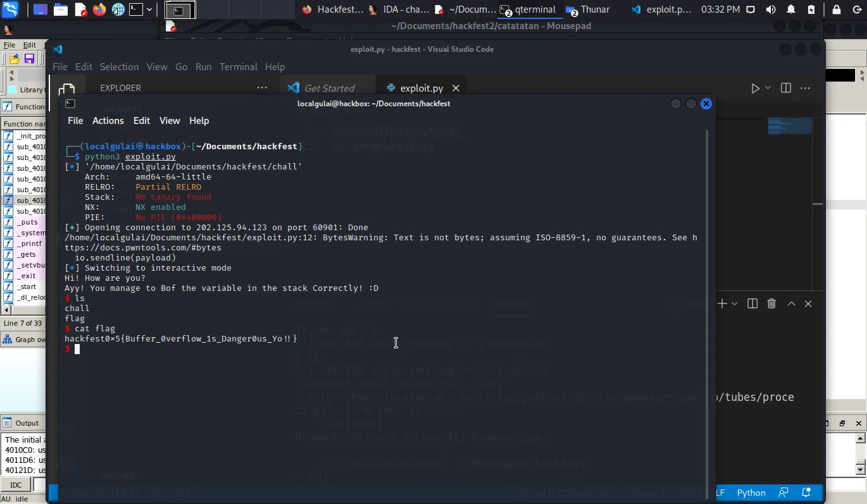Click the Python language mode in status bar
The image size is (867, 504).
(751, 493)
